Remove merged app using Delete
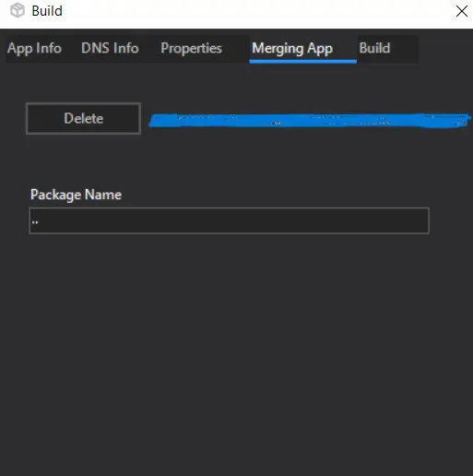The image size is (473, 476). coord(84,118)
